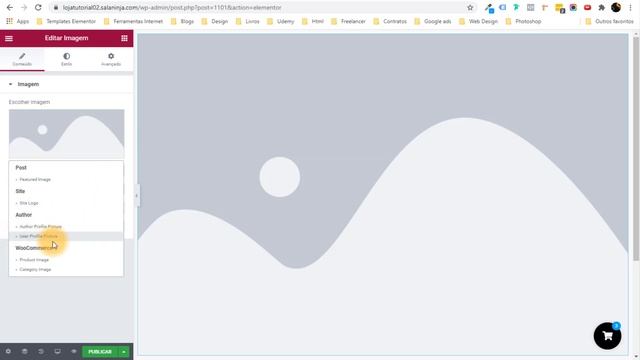Select the image placeholder widget on canvas
This screenshot has height=360, width=640.
coord(382,194)
